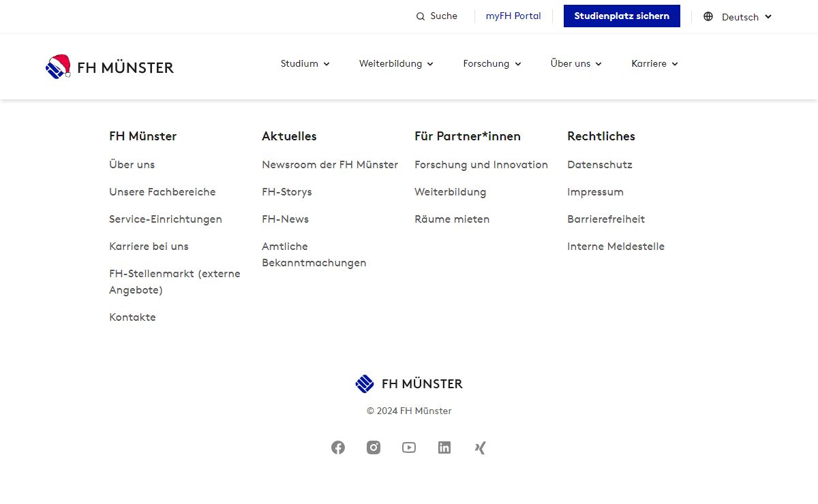This screenshot has width=818, height=504.
Task: Click the Studienplatz sichern button
Action: point(622,16)
